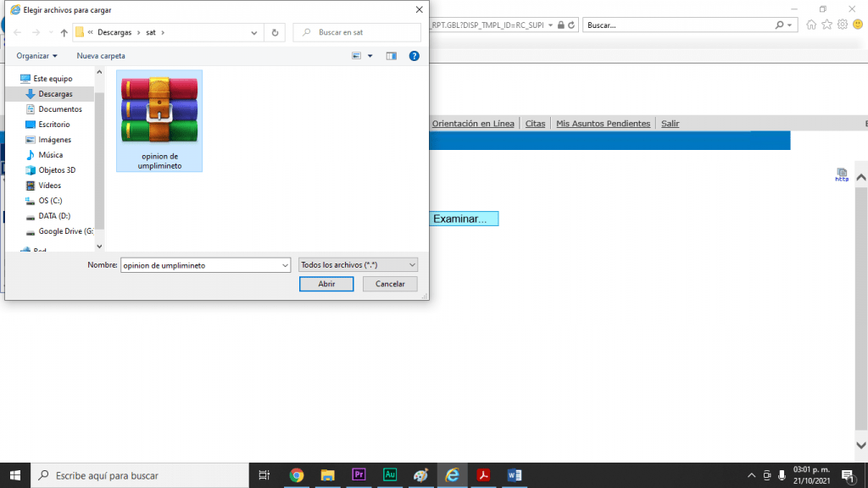Click the http page icon
Screen dimensions: 868x488
(842, 175)
